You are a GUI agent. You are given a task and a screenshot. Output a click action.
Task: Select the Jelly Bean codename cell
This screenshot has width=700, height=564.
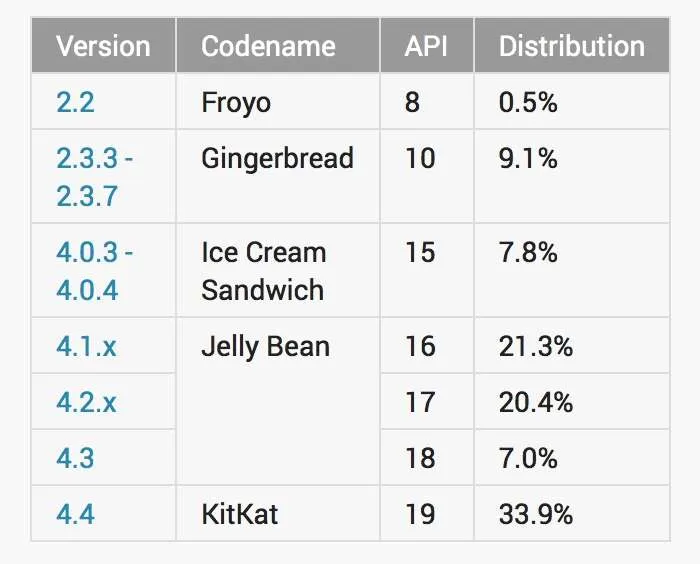pos(278,401)
